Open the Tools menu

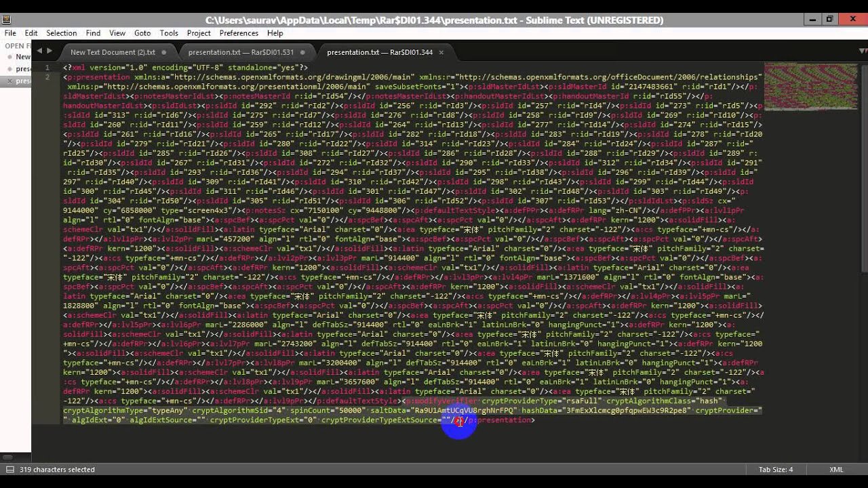point(169,33)
